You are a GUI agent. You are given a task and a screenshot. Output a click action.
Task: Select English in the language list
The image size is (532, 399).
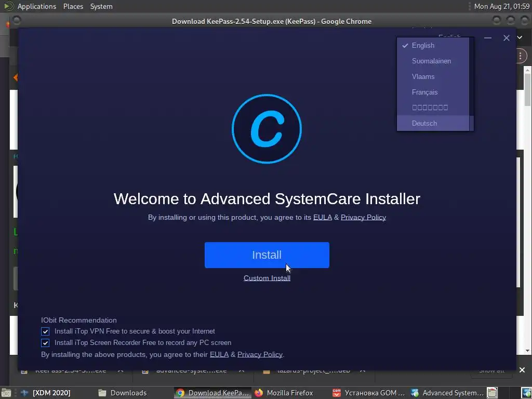pos(433,46)
